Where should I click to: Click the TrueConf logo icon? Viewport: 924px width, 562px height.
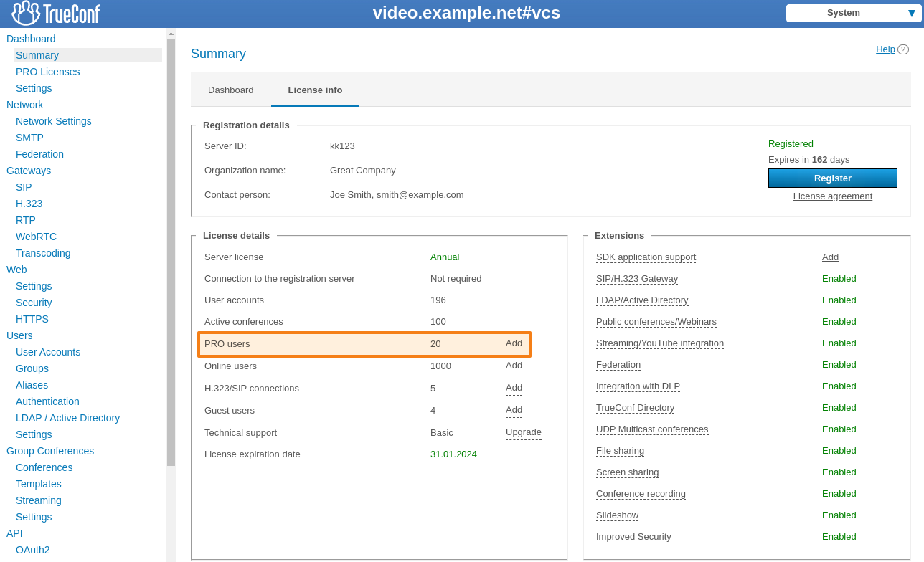(26, 13)
